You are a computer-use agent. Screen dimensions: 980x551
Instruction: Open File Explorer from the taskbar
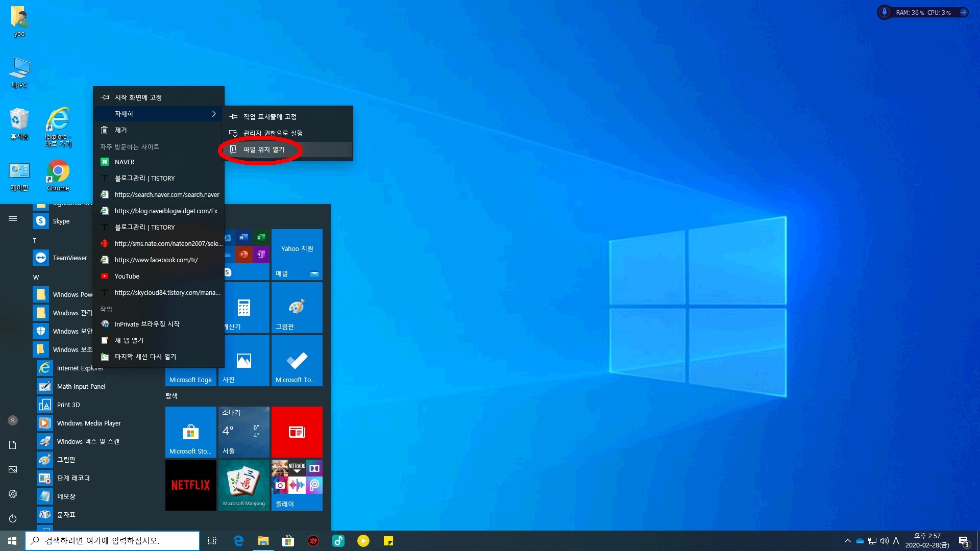(x=263, y=541)
